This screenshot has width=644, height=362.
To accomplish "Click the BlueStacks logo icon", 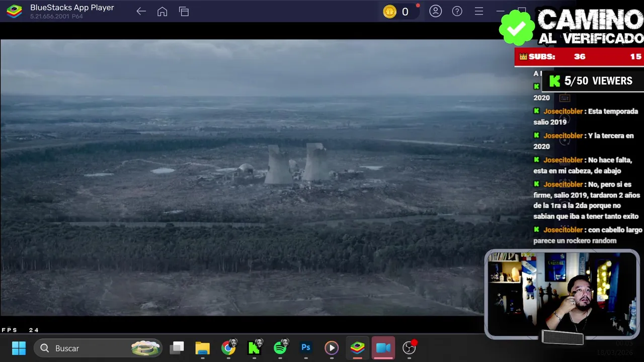I will (14, 11).
